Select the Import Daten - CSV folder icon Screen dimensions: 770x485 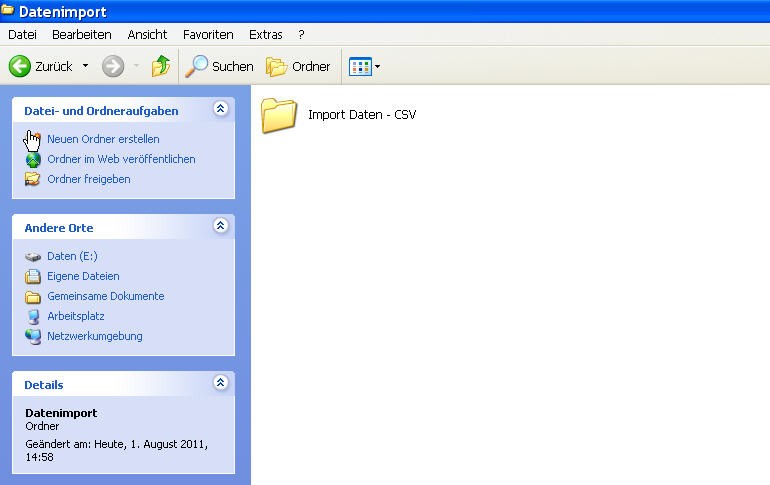coord(279,115)
